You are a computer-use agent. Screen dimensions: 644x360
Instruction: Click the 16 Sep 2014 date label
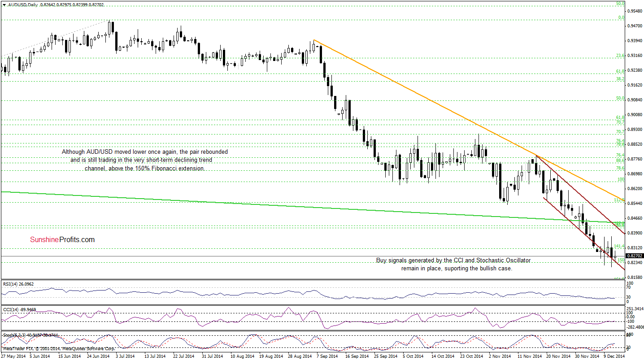point(357,356)
